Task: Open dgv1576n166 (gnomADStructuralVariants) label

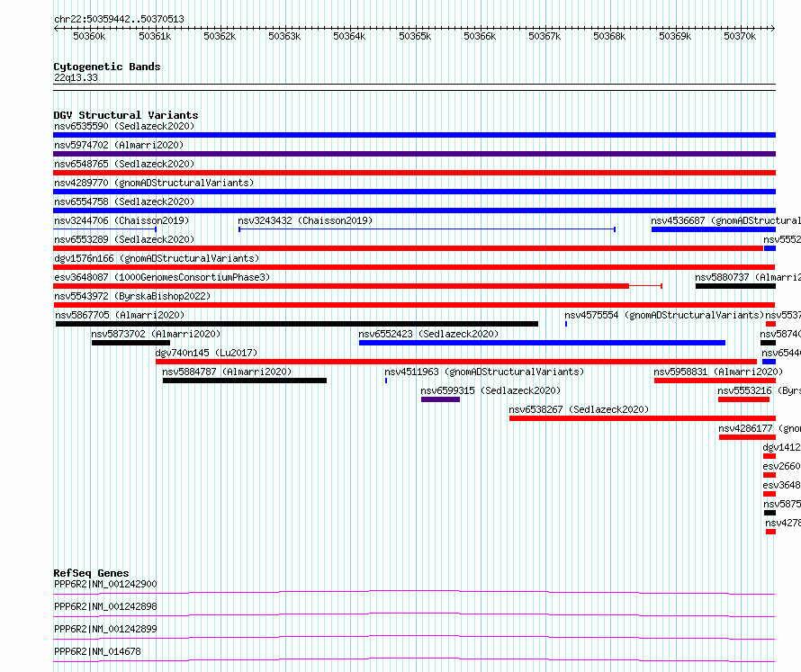Action: pos(157,258)
